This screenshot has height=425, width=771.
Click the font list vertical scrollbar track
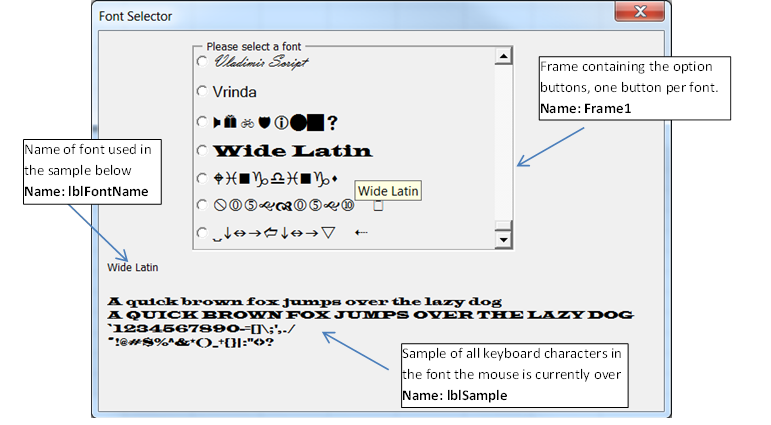(x=504, y=150)
